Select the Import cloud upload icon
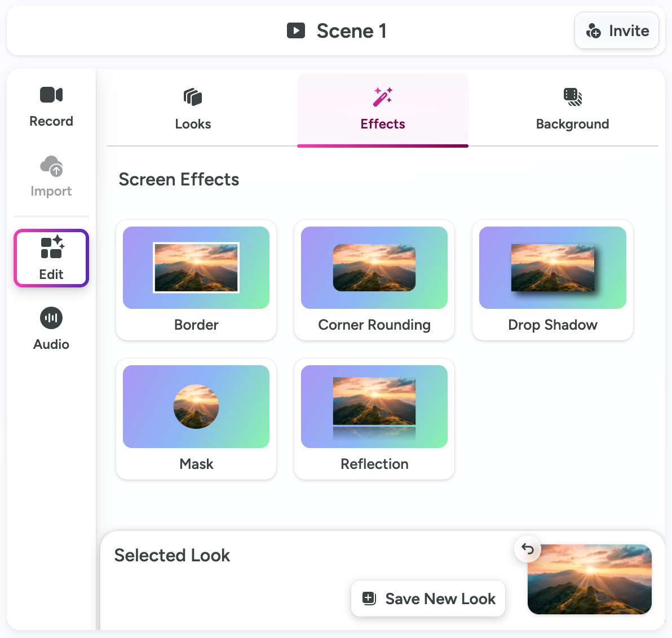672x638 pixels. (x=51, y=166)
